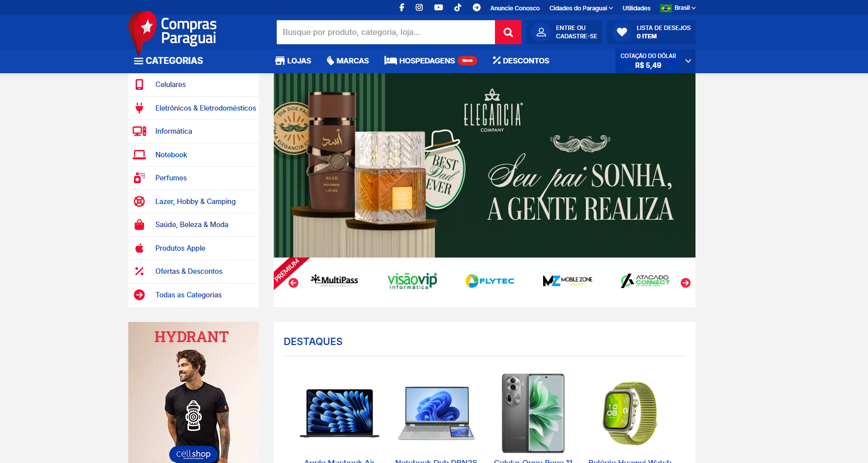
Task: Go to the LOJAS menu item
Action: 293,61
